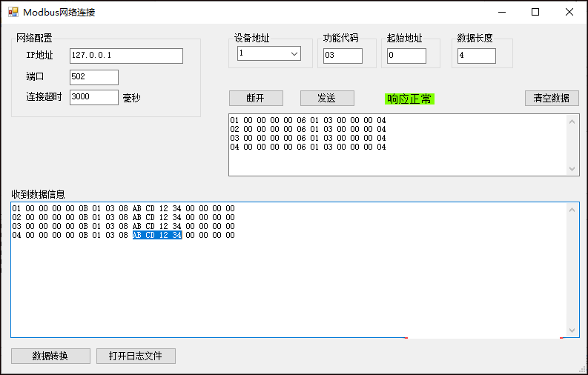Close the Modbus网络连接 window

[569, 12]
